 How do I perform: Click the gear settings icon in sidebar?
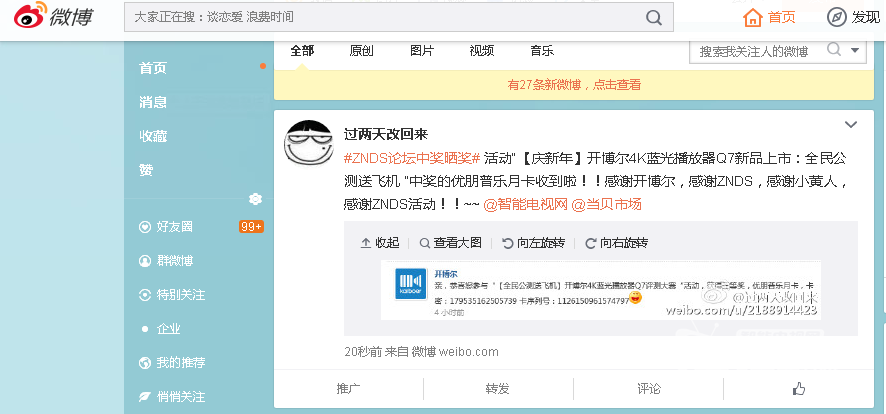pyautogui.click(x=255, y=198)
